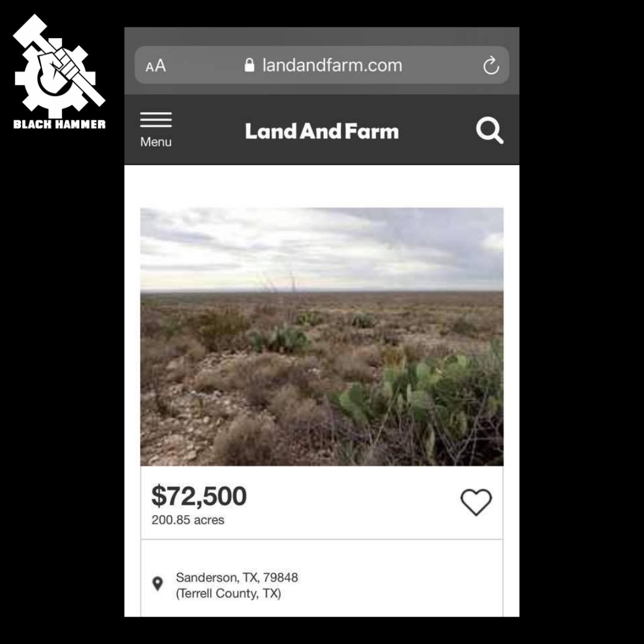The image size is (644, 644).
Task: Click the map pin location icon
Action: tap(157, 584)
